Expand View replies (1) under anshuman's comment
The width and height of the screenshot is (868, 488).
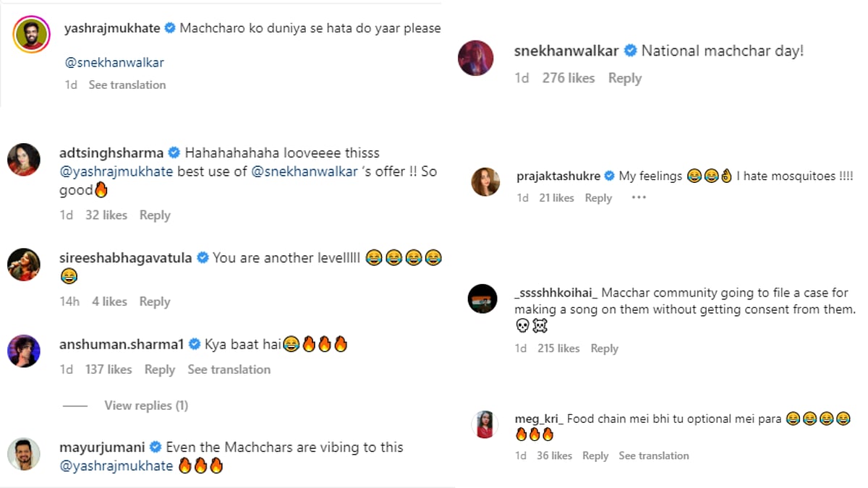[x=145, y=406]
